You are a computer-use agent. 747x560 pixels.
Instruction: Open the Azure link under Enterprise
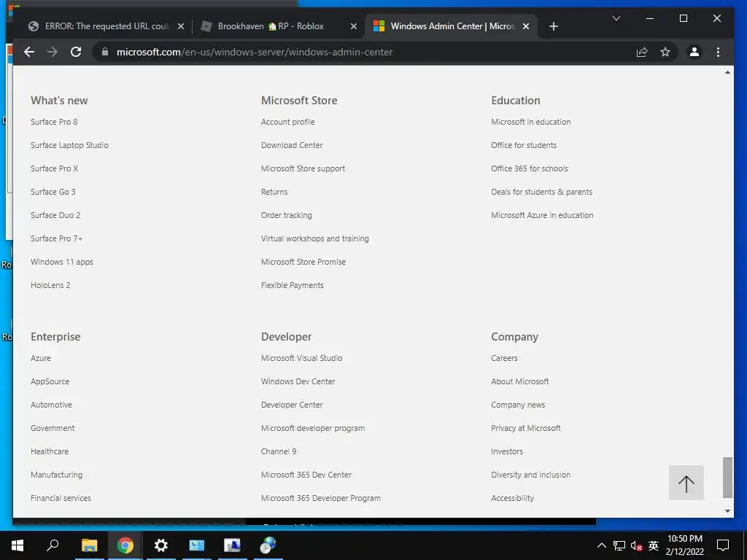point(41,358)
